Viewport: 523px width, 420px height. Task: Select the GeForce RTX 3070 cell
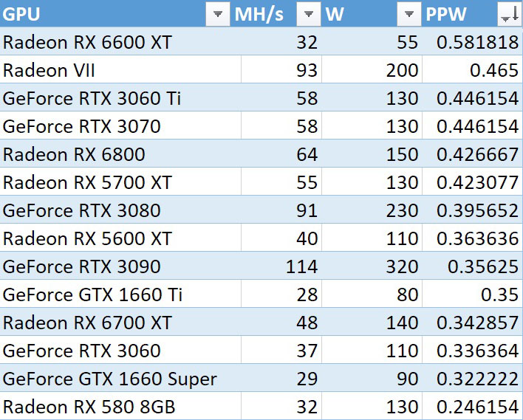(x=120, y=125)
